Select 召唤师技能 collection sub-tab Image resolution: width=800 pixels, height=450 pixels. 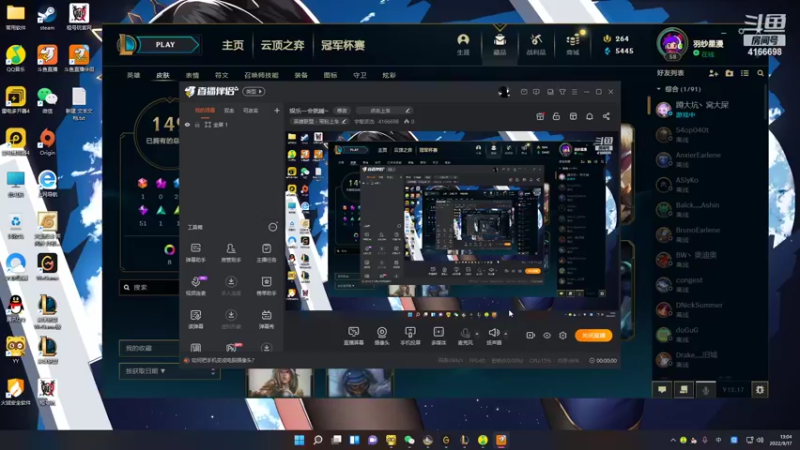tap(261, 75)
